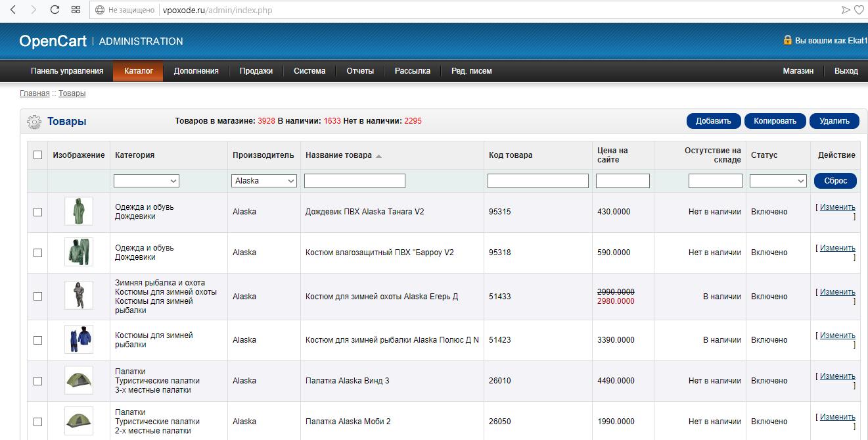Go forward with the browser forward arrow
This screenshot has height=440, width=868.
(34, 10)
